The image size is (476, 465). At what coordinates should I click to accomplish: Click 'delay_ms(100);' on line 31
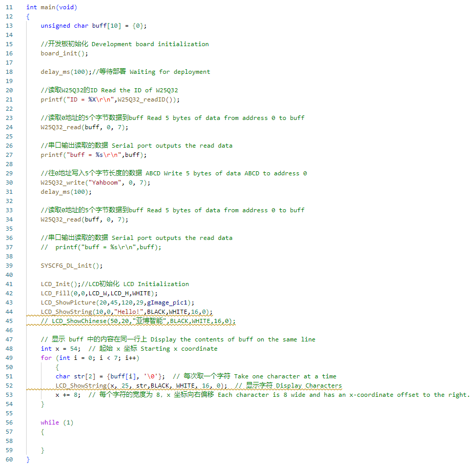(66, 192)
